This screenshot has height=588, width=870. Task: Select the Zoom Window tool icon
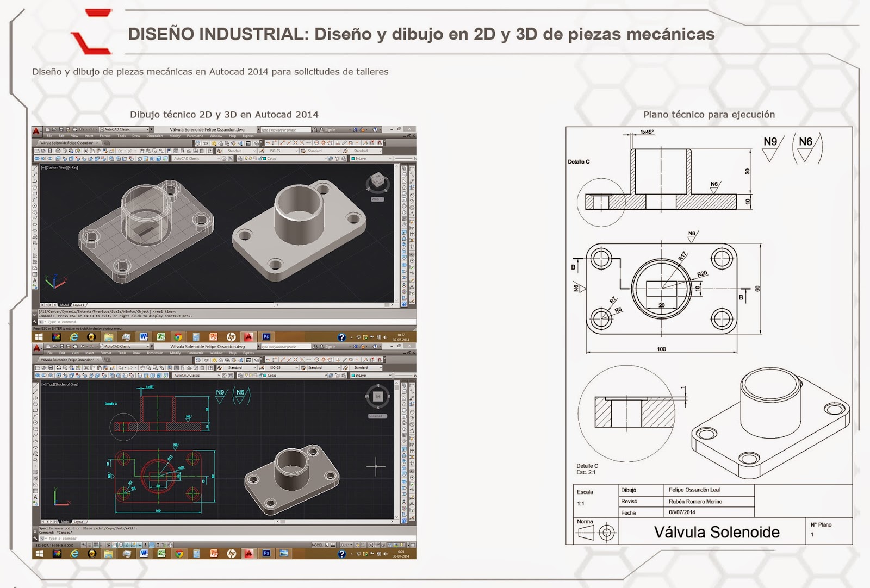(x=154, y=151)
